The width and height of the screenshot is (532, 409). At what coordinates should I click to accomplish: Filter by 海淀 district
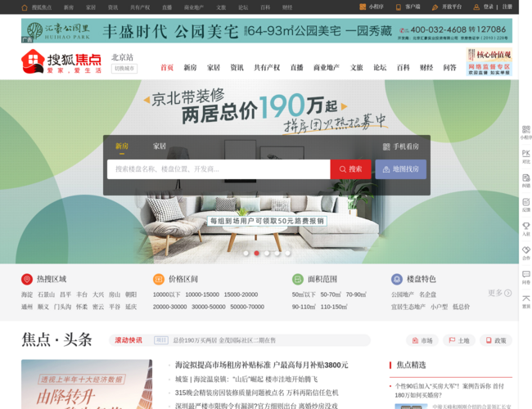[x=27, y=294]
